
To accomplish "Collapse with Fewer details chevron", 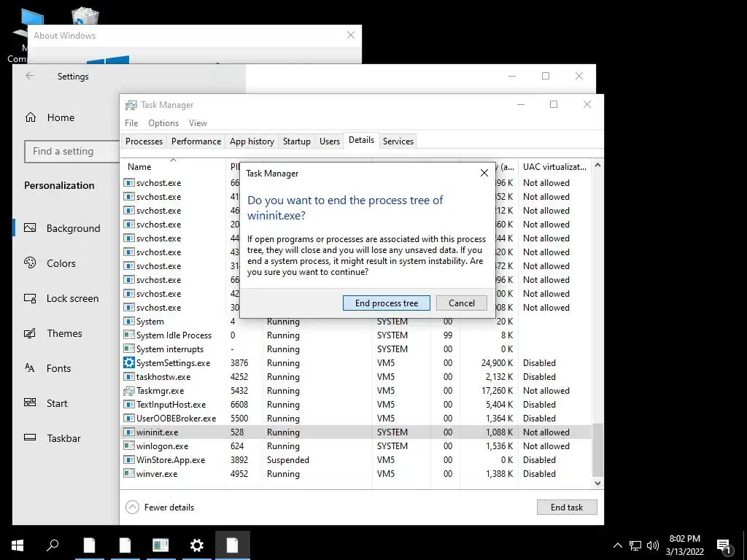I will click(x=133, y=507).
